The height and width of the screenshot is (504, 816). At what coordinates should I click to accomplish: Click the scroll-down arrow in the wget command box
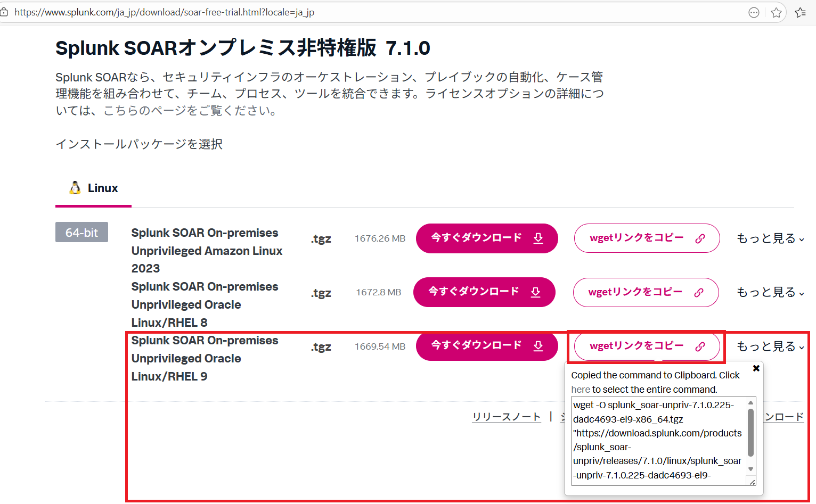tap(750, 469)
